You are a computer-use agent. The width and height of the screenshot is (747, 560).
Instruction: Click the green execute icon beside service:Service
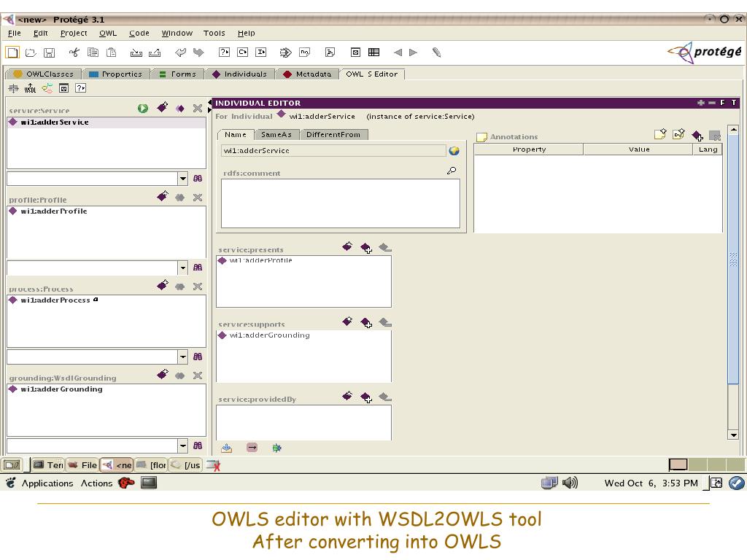[x=142, y=109]
